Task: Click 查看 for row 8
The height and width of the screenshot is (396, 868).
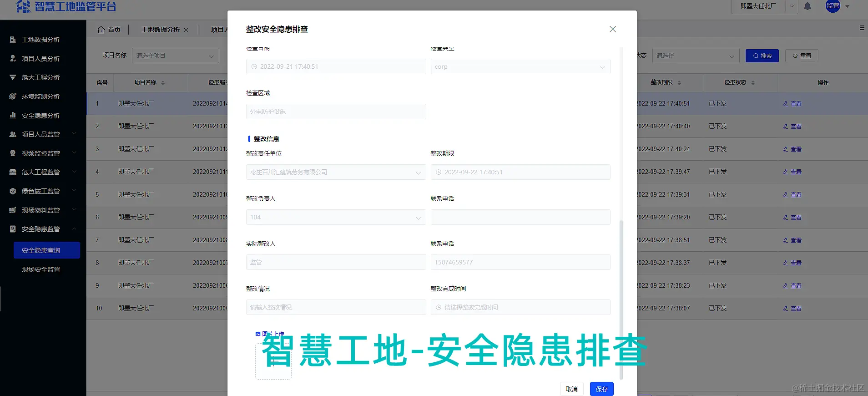Action: click(x=792, y=263)
